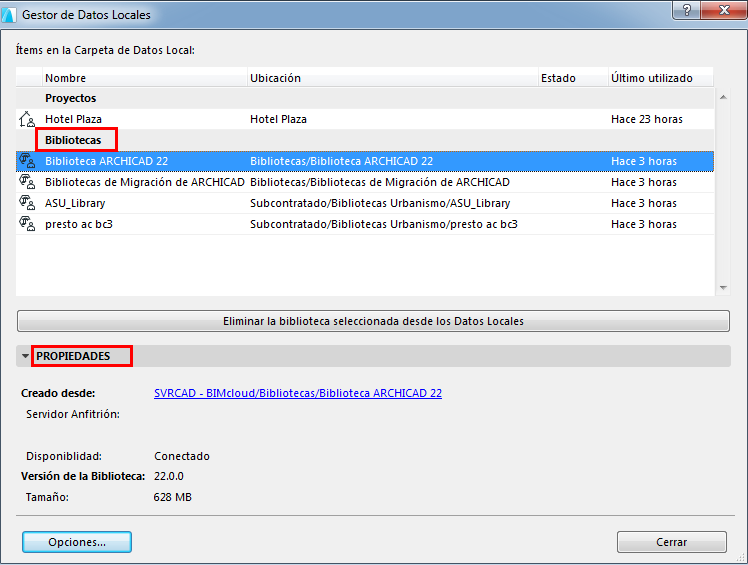Click Bibliotecas/Biblioteca ARCHICAD 22 location cell

coord(342,161)
